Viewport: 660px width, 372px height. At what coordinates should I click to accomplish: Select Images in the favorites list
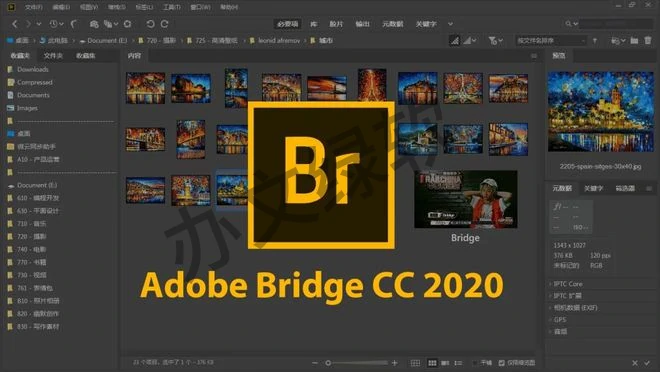27,108
